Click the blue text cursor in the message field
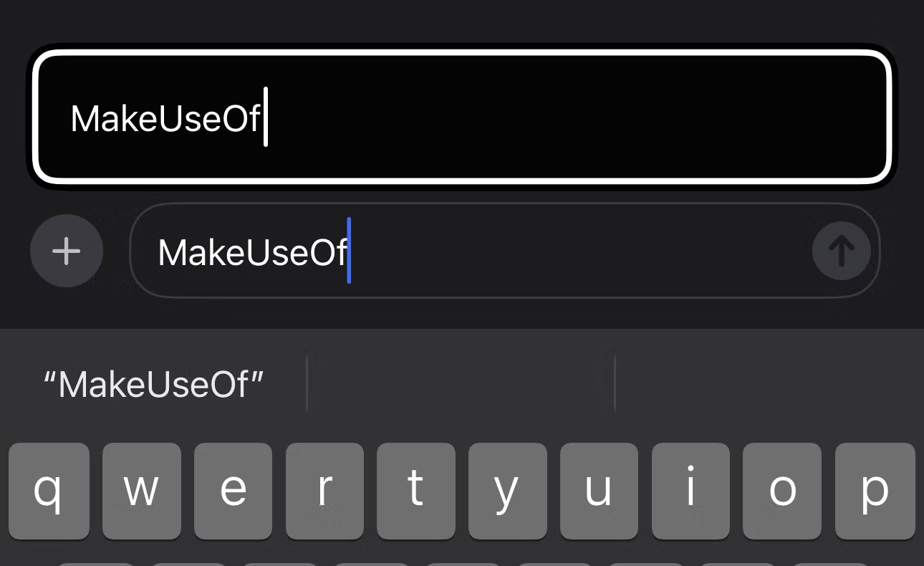Viewport: 924px width, 566px height. [349, 251]
